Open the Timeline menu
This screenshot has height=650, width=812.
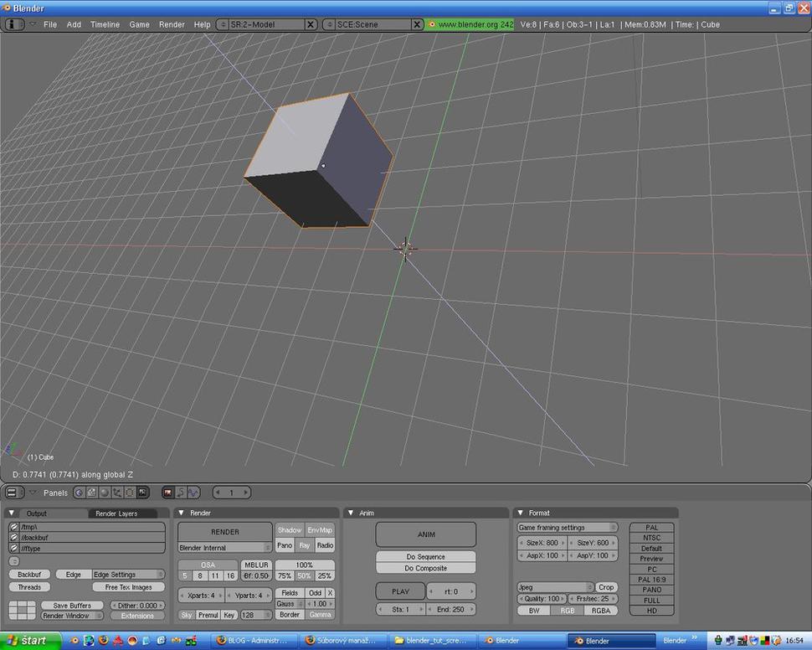[x=105, y=24]
